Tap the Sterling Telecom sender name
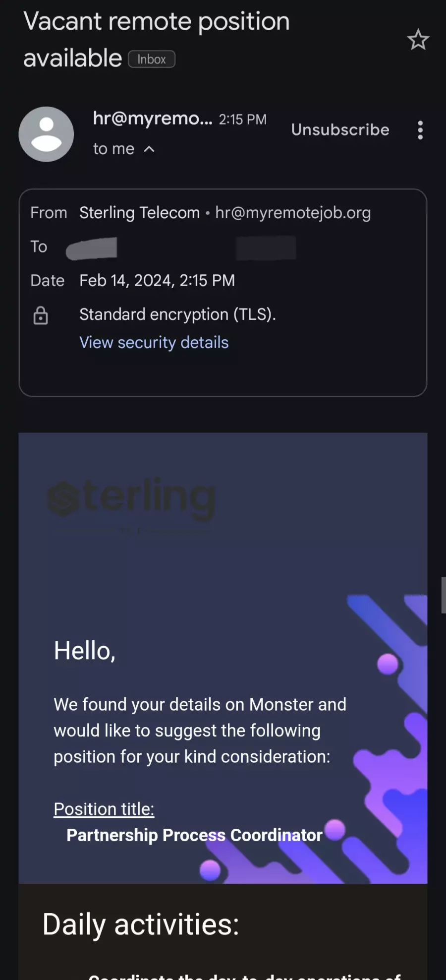 (x=140, y=213)
